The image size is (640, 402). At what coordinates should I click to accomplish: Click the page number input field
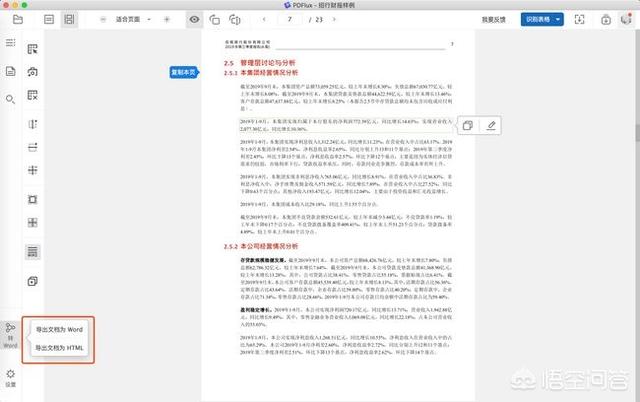[x=291, y=19]
